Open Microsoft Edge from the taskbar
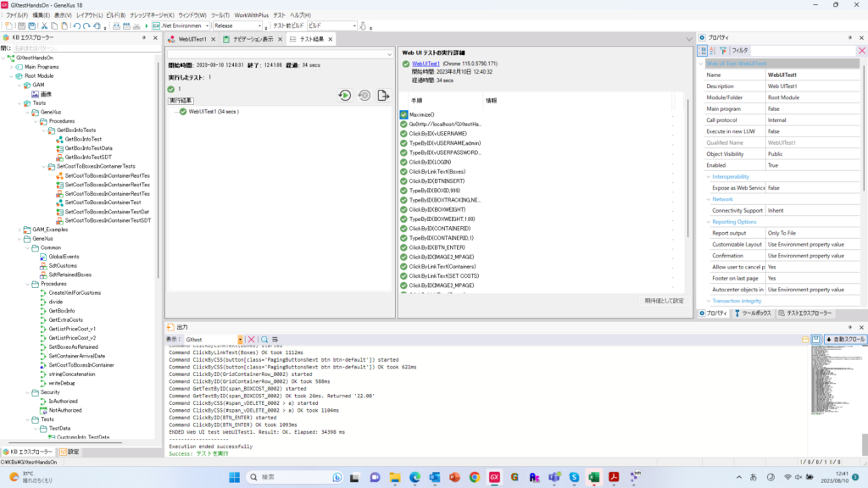The image size is (868, 488). [x=415, y=477]
